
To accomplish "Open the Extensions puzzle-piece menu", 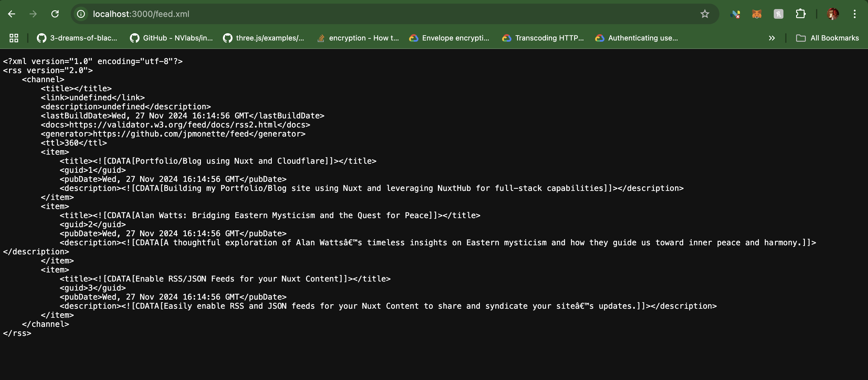I will 800,14.
